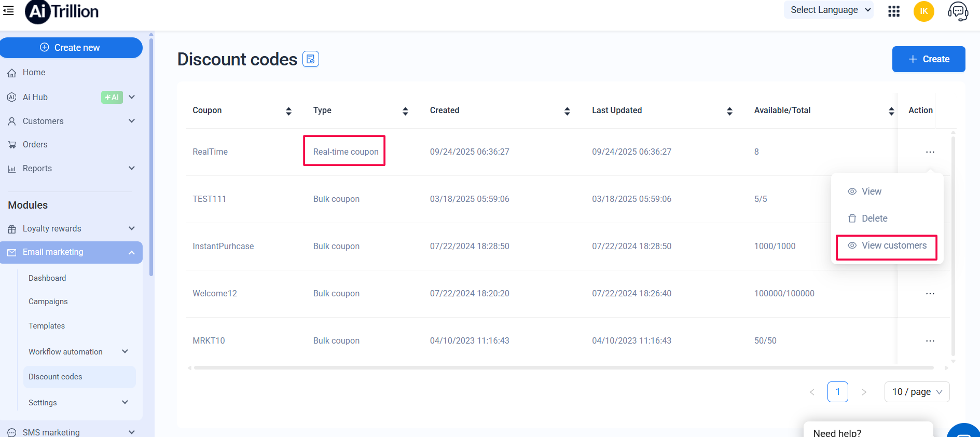Click the blue Create button
Image resolution: width=980 pixels, height=437 pixels.
click(x=928, y=59)
